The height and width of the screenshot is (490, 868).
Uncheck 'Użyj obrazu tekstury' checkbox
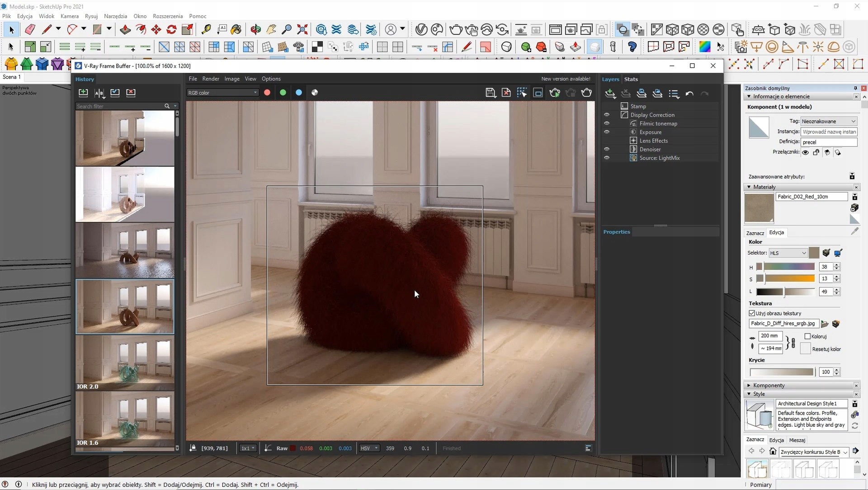(752, 313)
